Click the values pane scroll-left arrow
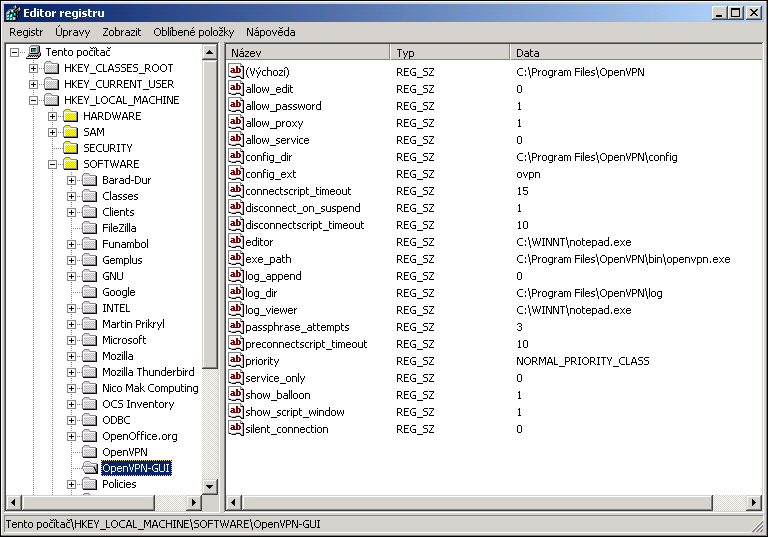Image resolution: width=768 pixels, height=537 pixels. pyautogui.click(x=233, y=502)
